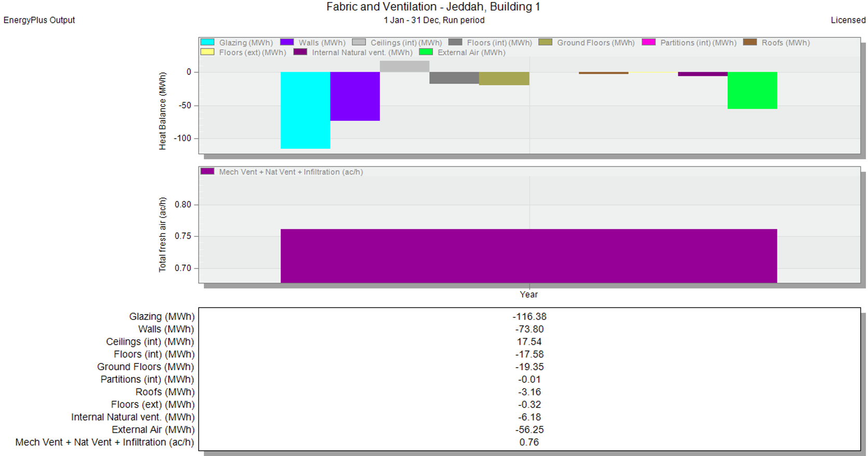Click the 'EnergyPlus Output' label
The image size is (868, 456).
click(x=40, y=20)
